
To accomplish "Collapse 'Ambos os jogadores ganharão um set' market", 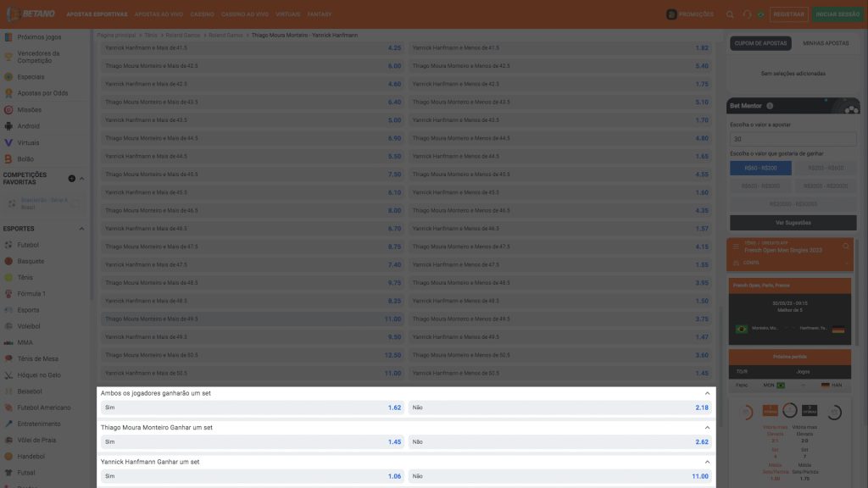I will pos(707,393).
